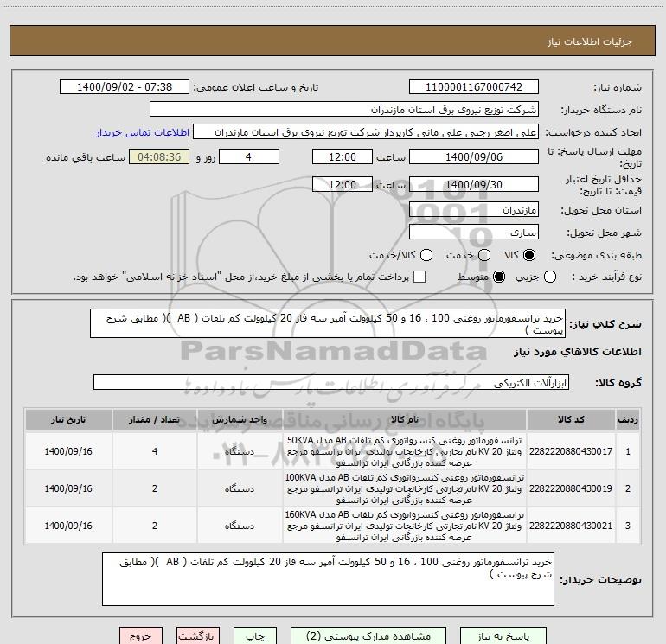Click the need number field 1100001167000742
The width and height of the screenshot is (666, 644).
point(474,86)
